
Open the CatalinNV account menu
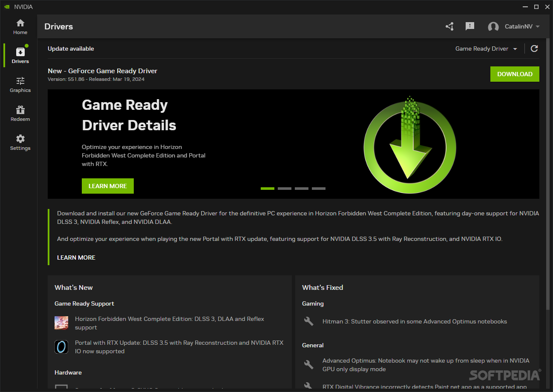pyautogui.click(x=522, y=26)
